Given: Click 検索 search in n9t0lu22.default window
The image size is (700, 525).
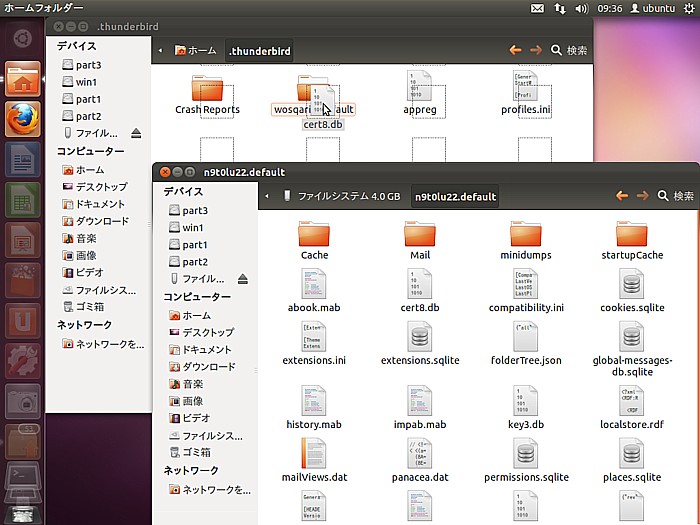Looking at the screenshot, I should pos(675,196).
